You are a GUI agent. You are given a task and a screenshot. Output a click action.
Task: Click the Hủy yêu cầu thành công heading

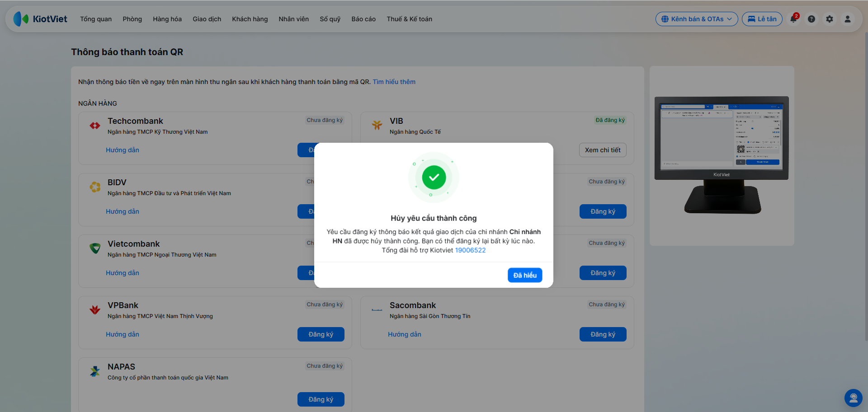point(434,218)
